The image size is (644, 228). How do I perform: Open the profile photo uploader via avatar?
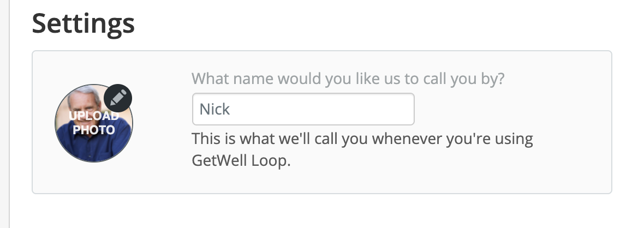(x=94, y=123)
